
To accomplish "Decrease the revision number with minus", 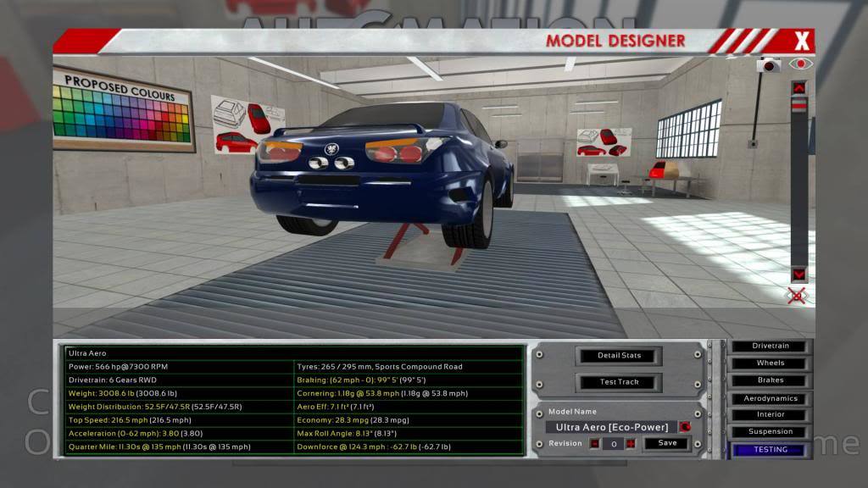I will click(595, 443).
